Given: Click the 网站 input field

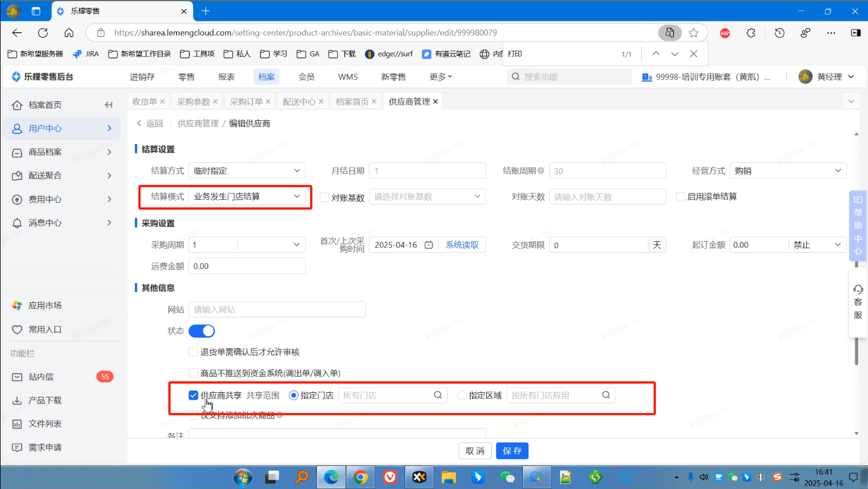Looking at the screenshot, I should (277, 309).
